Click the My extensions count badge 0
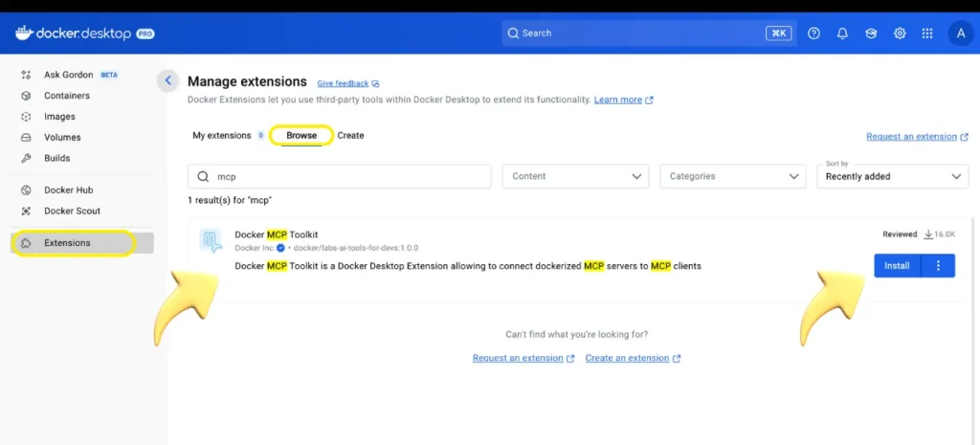The image size is (980, 445). 260,136
